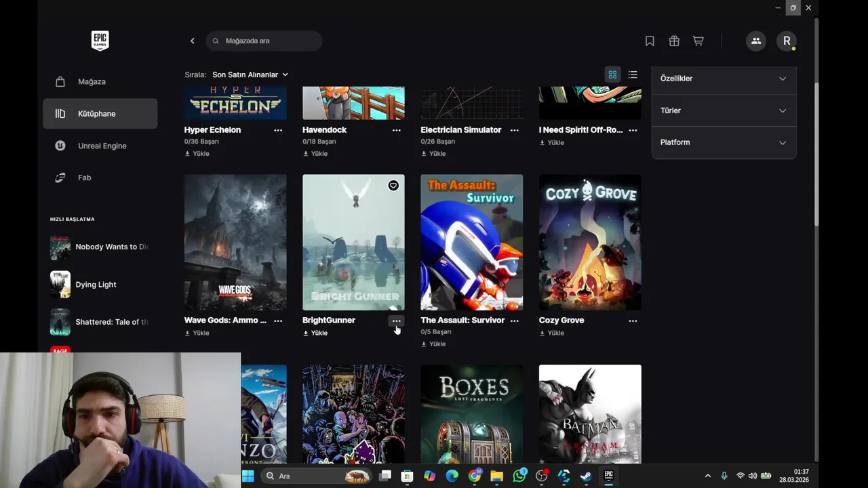Open Wave Gods options menu
Screen dimensions: 868x488
coord(278,321)
